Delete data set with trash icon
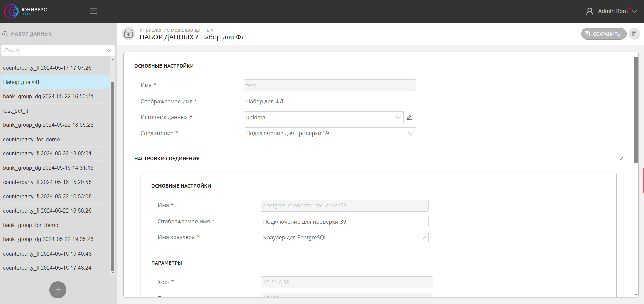The image size is (644, 304). 634,34
